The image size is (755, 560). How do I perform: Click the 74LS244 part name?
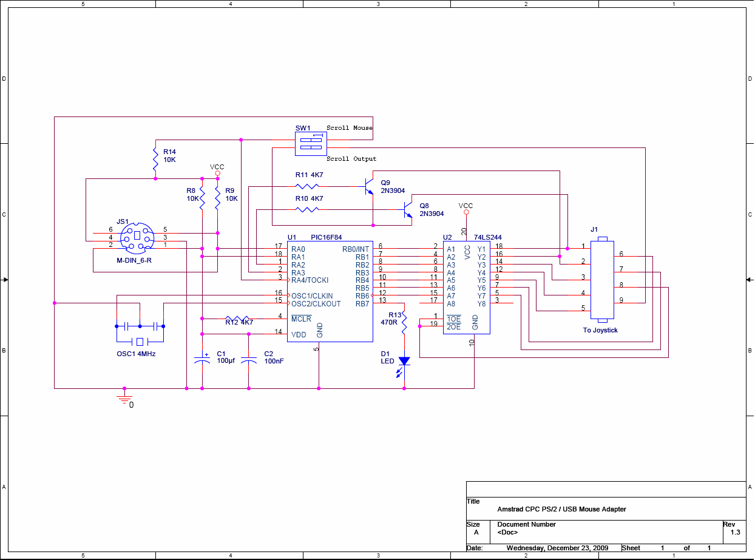click(488, 237)
